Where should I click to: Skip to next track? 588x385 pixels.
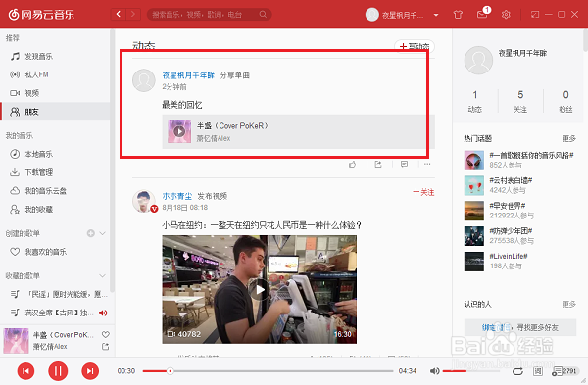coord(90,371)
